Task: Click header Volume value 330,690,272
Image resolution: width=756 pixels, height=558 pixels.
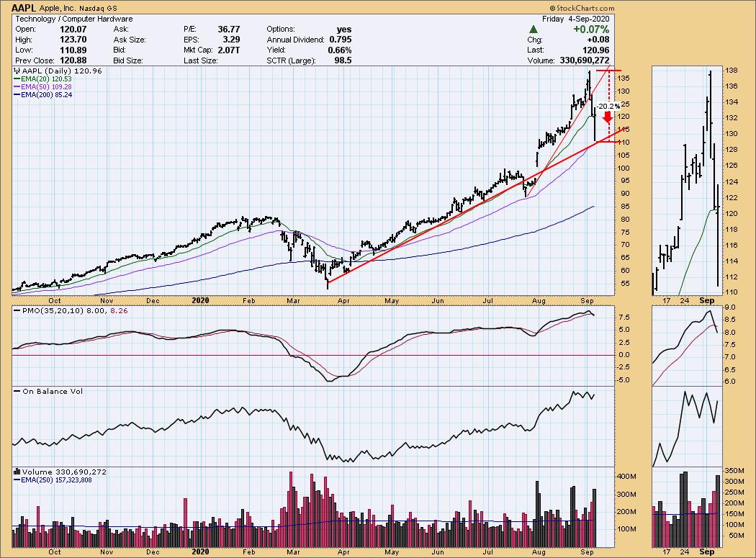Action: (x=585, y=60)
